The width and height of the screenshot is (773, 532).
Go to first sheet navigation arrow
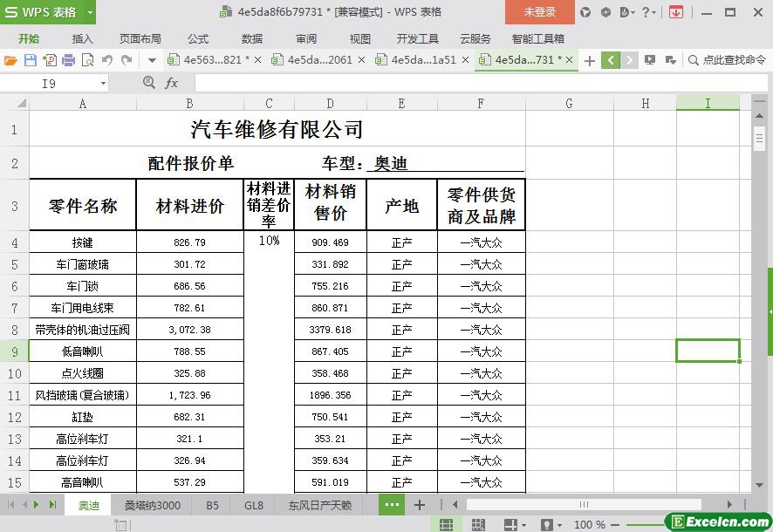[10, 504]
